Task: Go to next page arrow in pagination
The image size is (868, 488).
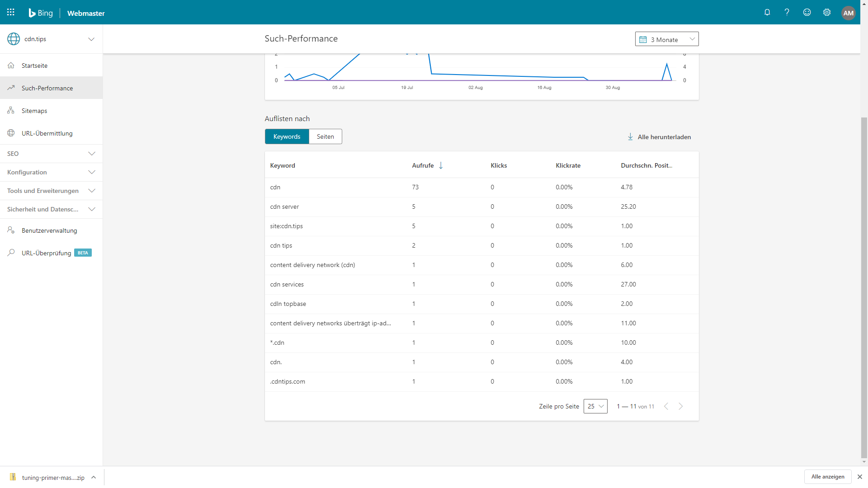Action: tap(680, 406)
